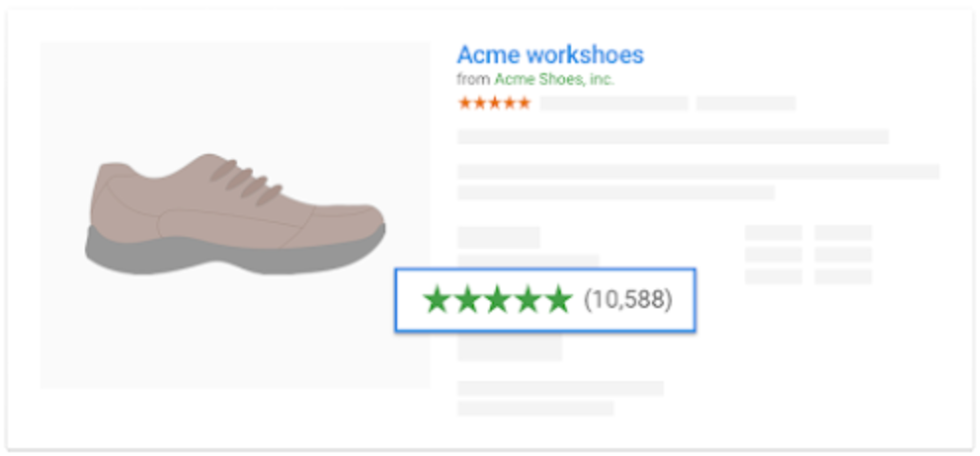Visit the Acme Shoes, inc. seller link

pyautogui.click(x=553, y=80)
